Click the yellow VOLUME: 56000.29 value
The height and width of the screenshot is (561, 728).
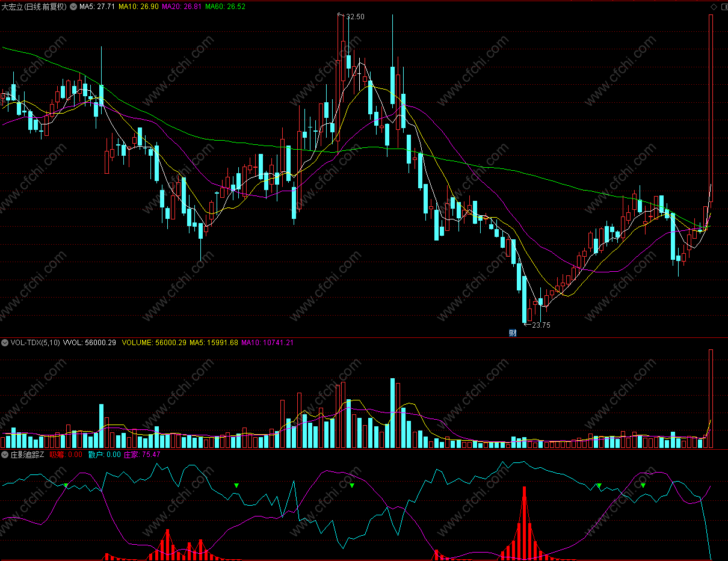(154, 343)
